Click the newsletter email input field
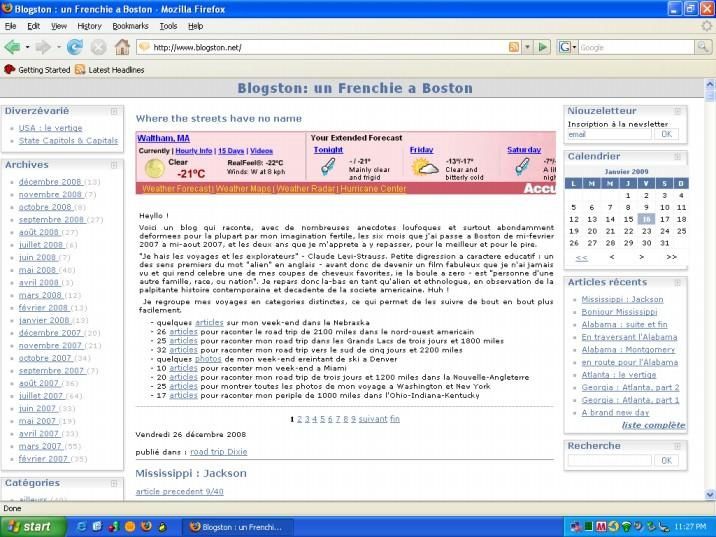This screenshot has width=716, height=537. point(609,134)
